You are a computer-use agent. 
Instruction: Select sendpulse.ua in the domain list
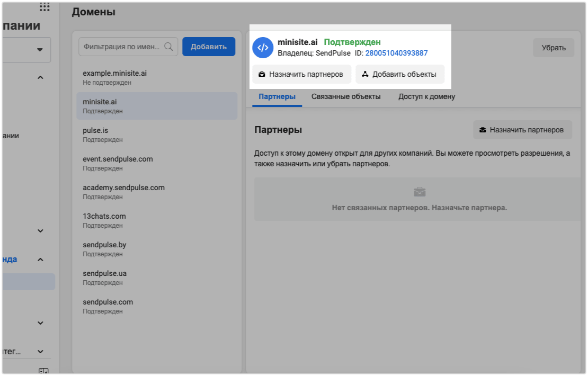tap(157, 278)
